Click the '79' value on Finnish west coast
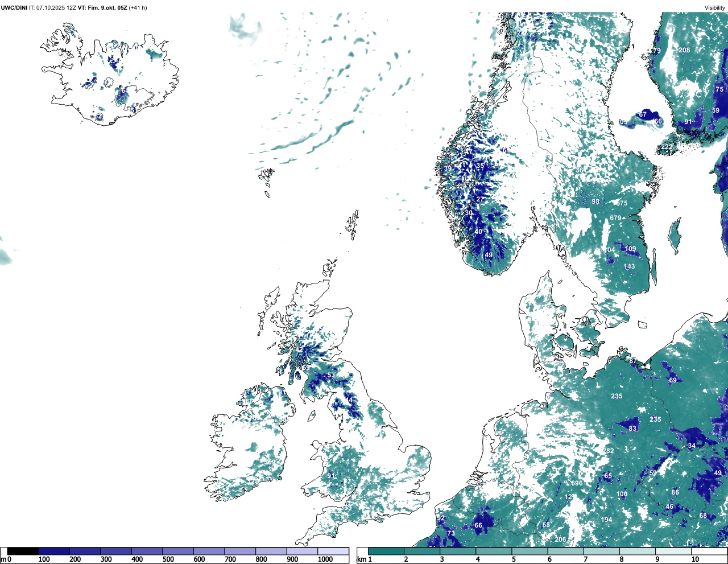 click(x=656, y=51)
